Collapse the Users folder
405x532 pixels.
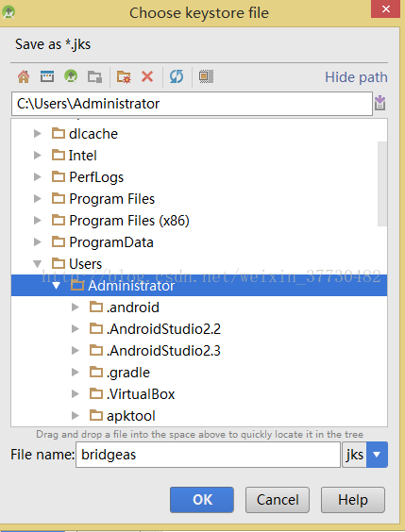pyautogui.click(x=38, y=264)
